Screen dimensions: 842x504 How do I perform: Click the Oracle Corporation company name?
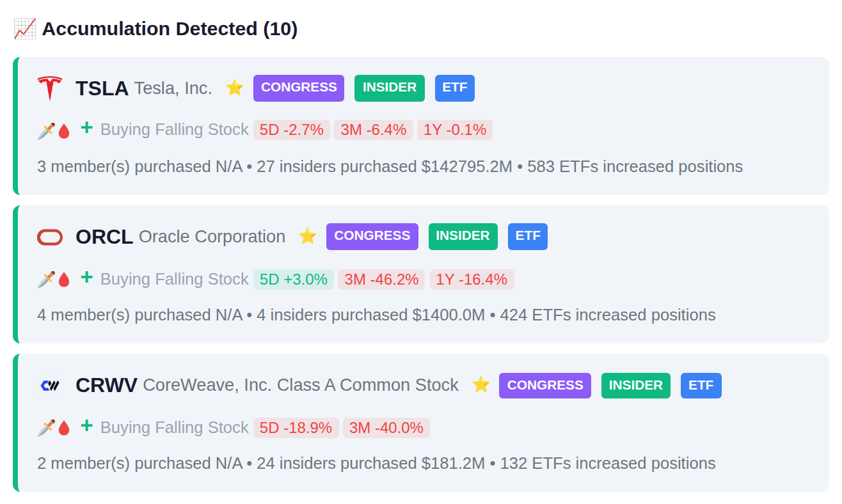point(212,237)
